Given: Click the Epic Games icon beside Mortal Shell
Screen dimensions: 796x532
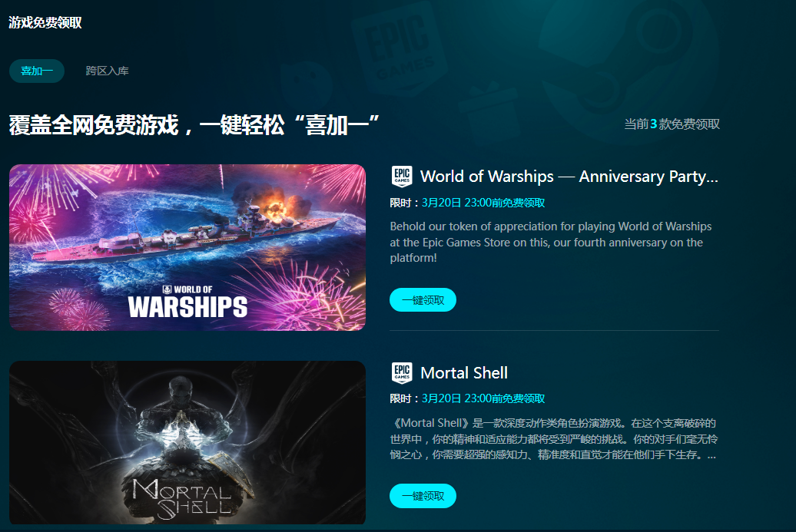Looking at the screenshot, I should (402, 373).
